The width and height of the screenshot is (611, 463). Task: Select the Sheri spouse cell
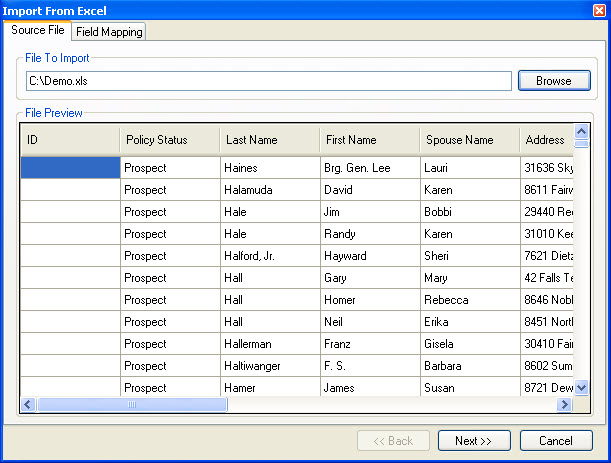coord(470,256)
